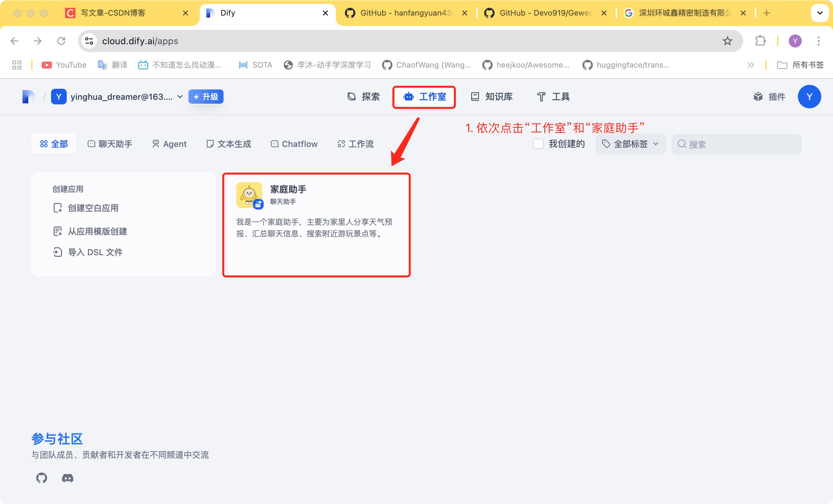Viewport: 833px width, 504px height.
Task: Open the browser extensions puzzle icon
Action: (x=760, y=41)
